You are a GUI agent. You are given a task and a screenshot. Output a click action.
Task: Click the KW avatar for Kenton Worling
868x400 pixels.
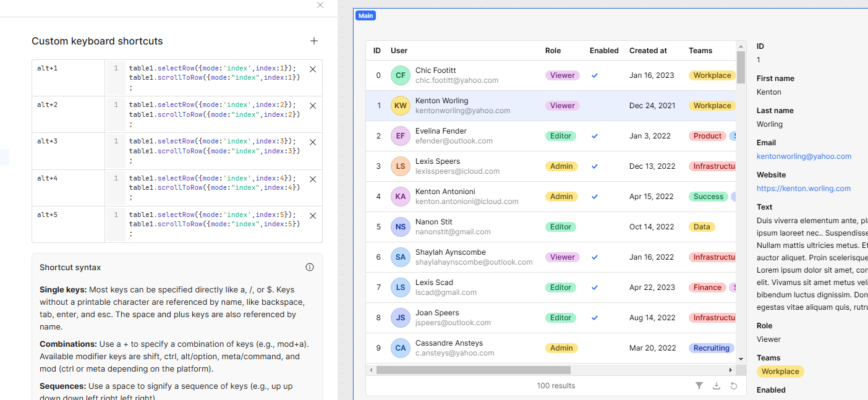pos(401,106)
